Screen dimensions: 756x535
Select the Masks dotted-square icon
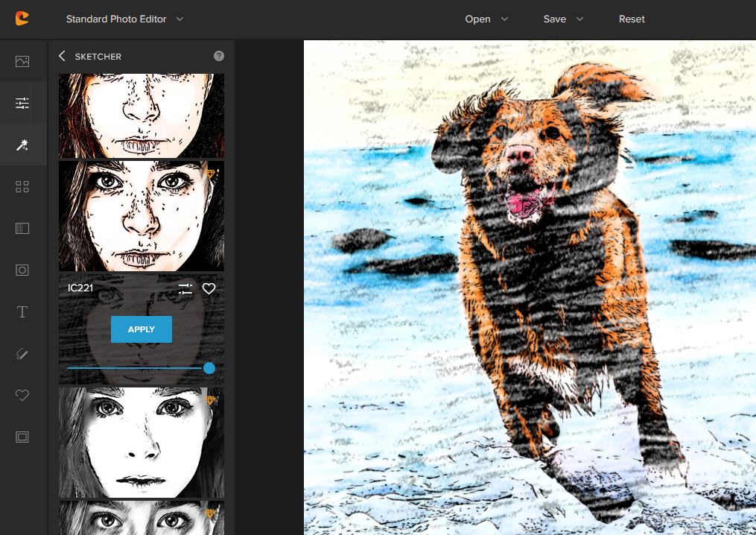coord(22,228)
